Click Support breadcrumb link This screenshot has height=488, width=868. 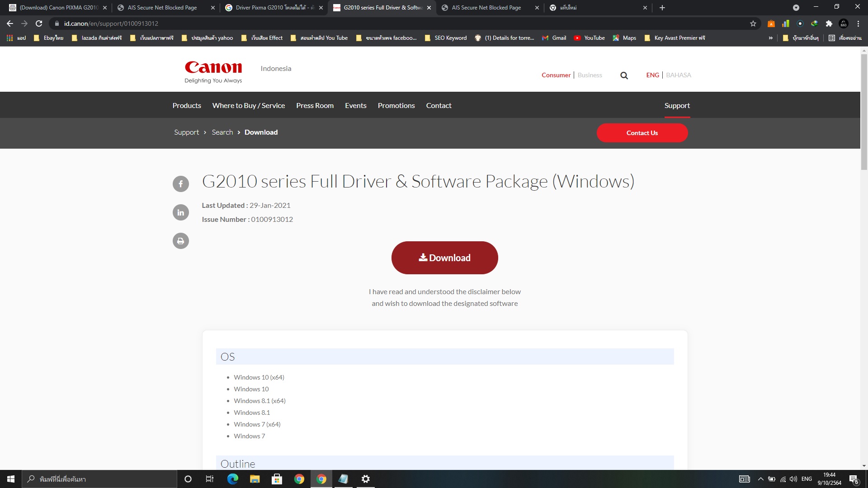187,132
